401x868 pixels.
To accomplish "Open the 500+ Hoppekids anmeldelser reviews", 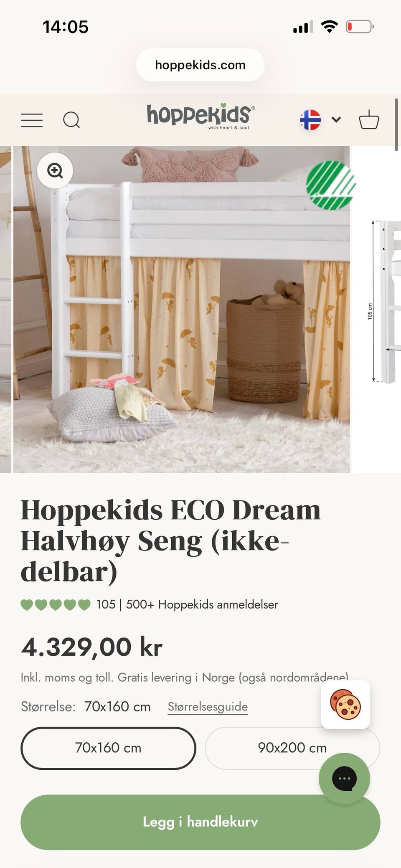I will point(202,604).
